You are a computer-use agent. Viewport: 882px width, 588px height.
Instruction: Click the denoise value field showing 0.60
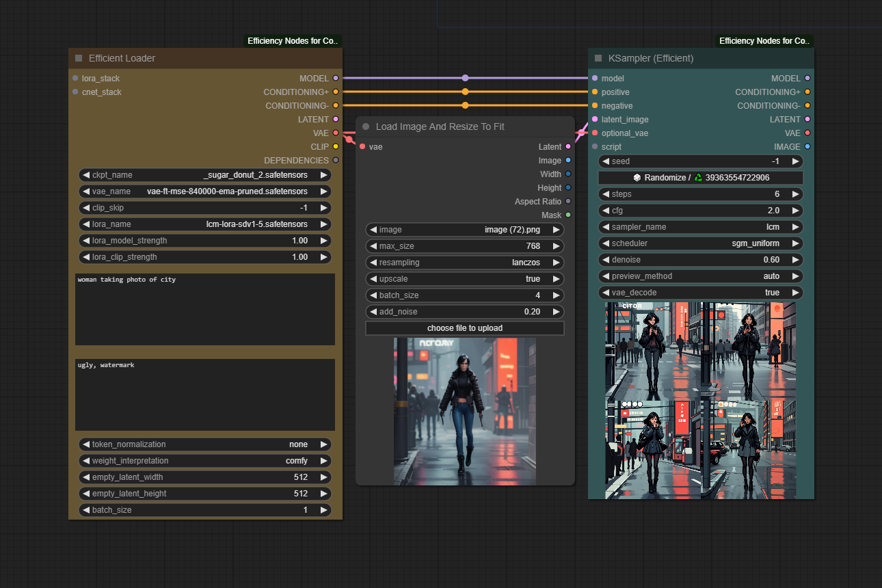(x=701, y=260)
